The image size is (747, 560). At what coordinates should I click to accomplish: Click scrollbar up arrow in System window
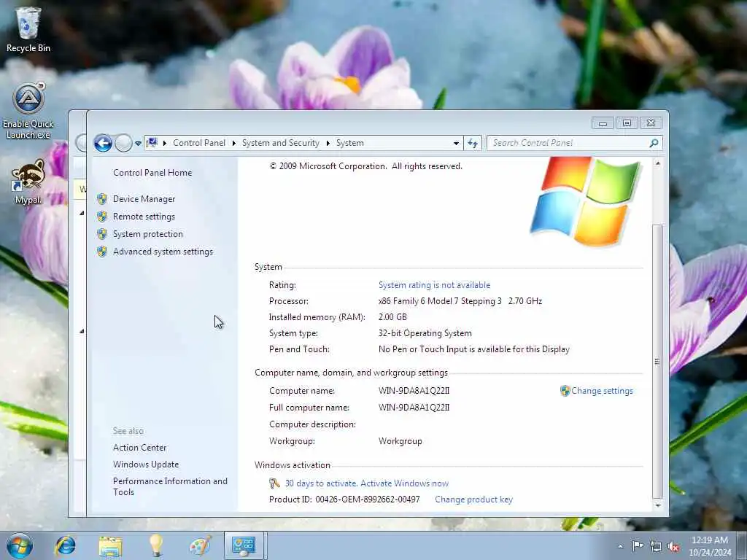click(x=657, y=163)
